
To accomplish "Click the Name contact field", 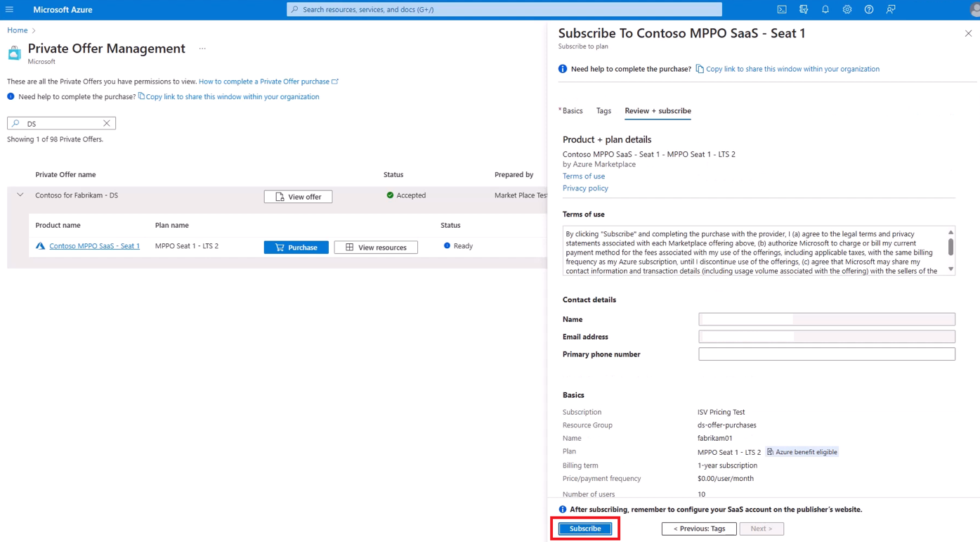I will click(827, 319).
